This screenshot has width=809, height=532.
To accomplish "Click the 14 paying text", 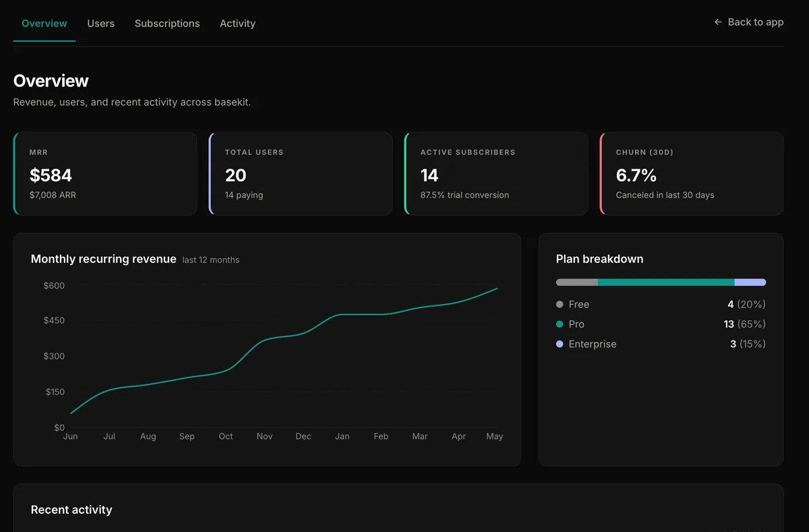I will coord(244,196).
